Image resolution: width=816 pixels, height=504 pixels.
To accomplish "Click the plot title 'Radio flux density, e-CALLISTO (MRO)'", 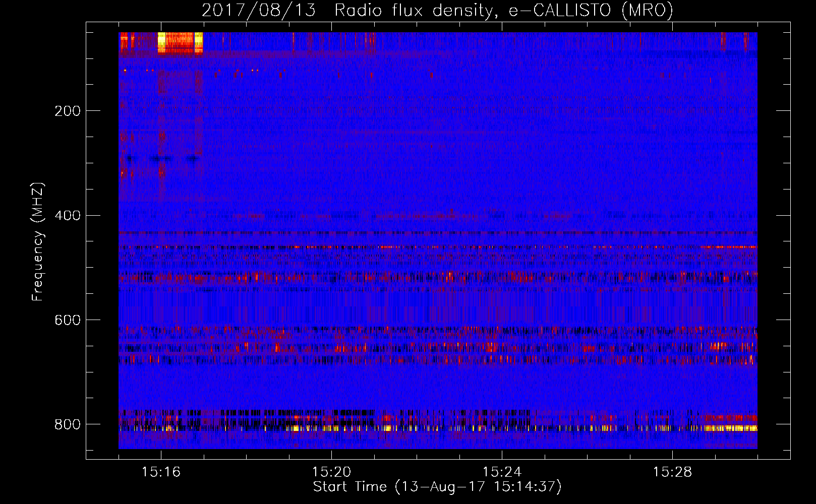I will point(503,10).
